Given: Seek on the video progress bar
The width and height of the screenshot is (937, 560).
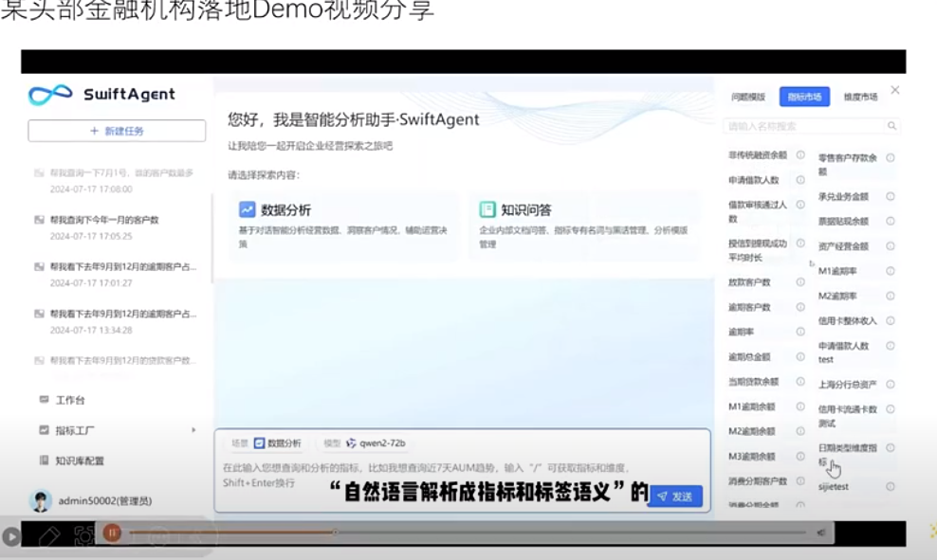Looking at the screenshot, I should point(468,532).
